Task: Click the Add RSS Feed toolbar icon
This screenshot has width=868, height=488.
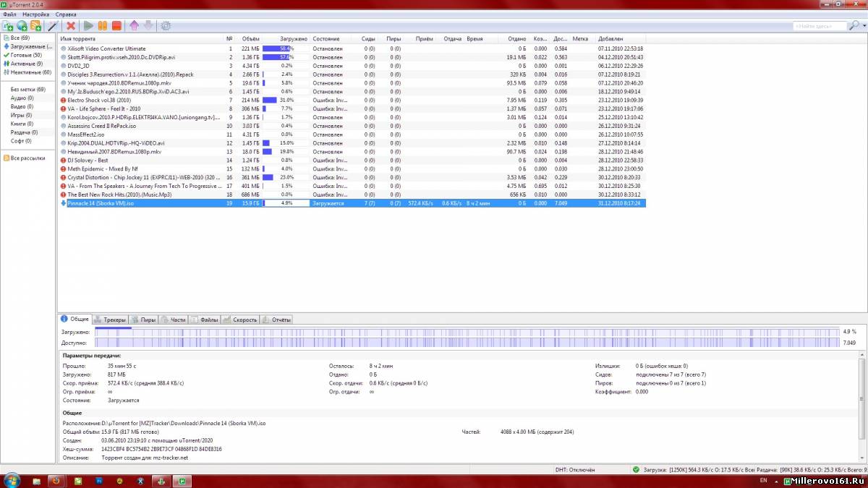Action: [35, 26]
